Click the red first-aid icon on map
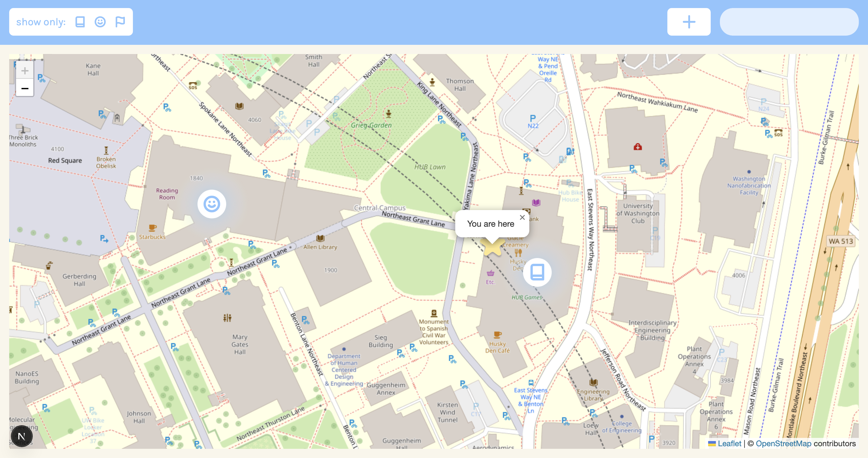The width and height of the screenshot is (868, 458). (638, 147)
